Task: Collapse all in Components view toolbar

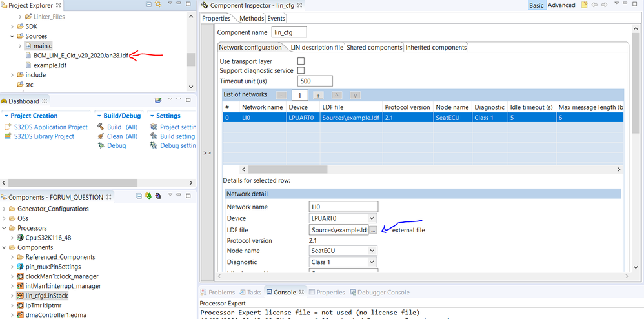Action: (x=139, y=196)
